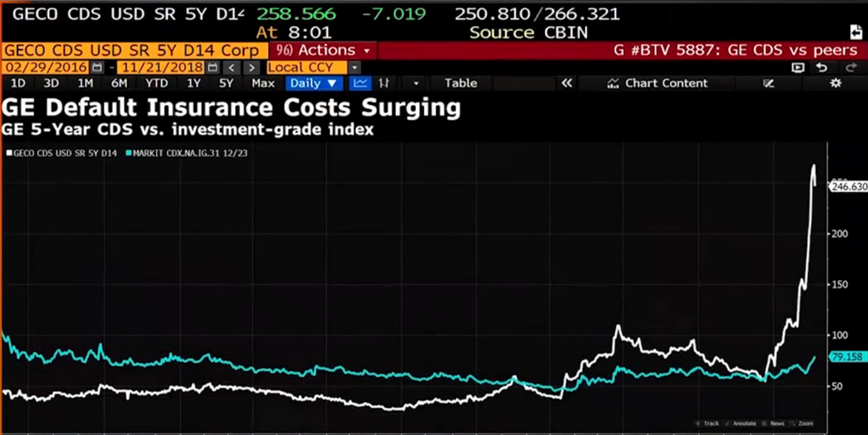Select the Max range tab

coord(263,83)
